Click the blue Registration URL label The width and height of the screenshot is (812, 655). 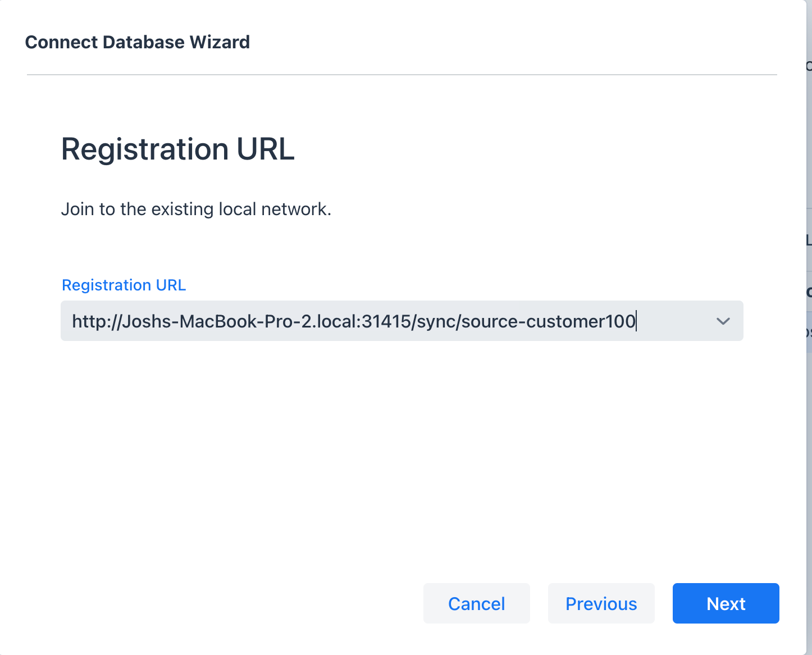(124, 285)
